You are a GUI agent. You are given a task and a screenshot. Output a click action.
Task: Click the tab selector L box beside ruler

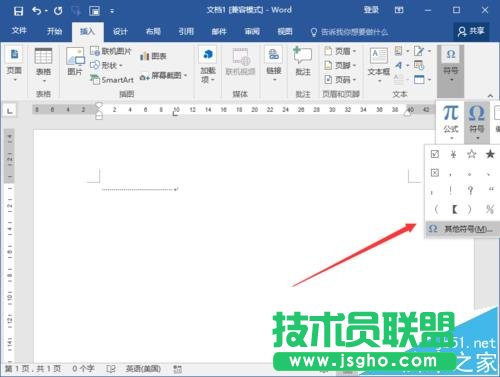click(10, 110)
